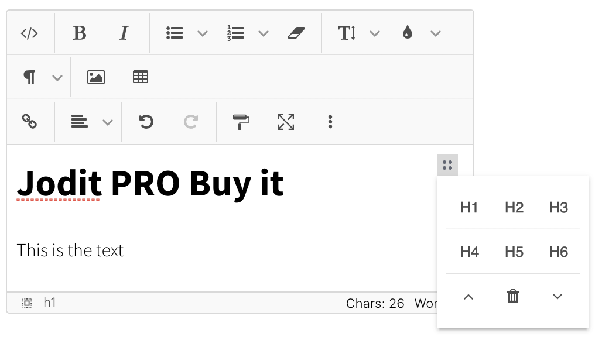Expand the paragraph format dropdown

pos(57,78)
